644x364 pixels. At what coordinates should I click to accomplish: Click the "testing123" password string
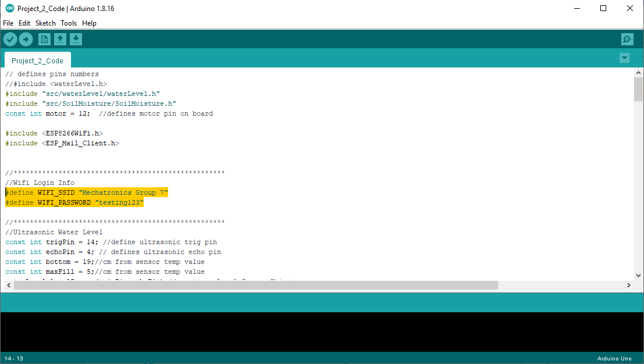[x=119, y=202]
